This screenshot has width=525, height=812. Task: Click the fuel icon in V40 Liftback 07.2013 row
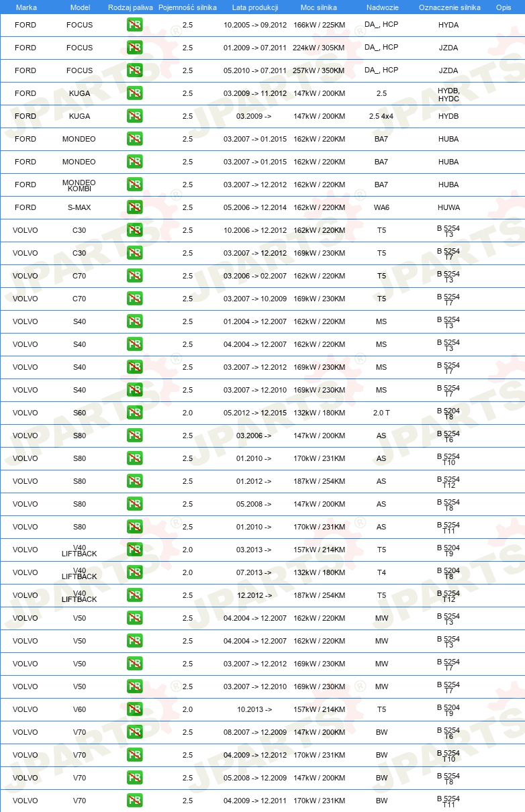[135, 572]
